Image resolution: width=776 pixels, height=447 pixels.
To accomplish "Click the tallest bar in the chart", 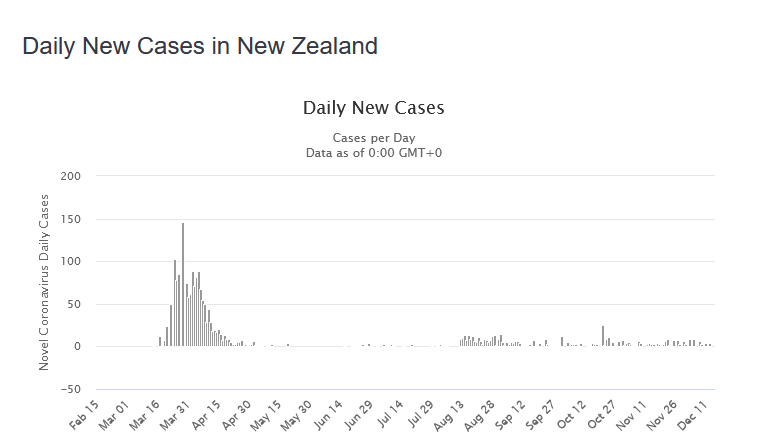I will (183, 285).
